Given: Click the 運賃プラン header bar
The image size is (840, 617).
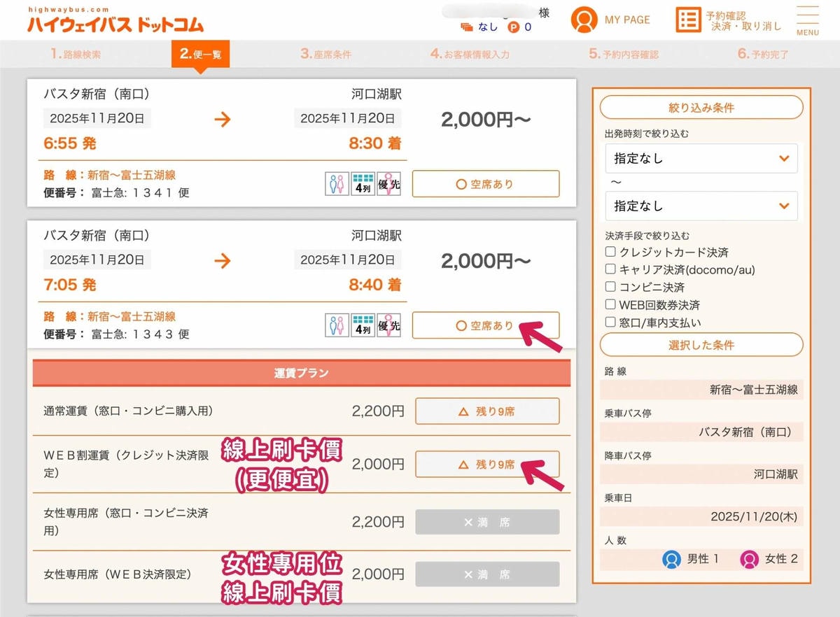Looking at the screenshot, I should coord(302,373).
